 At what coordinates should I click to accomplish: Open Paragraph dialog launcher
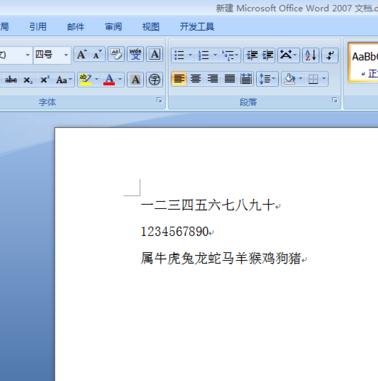tap(334, 100)
